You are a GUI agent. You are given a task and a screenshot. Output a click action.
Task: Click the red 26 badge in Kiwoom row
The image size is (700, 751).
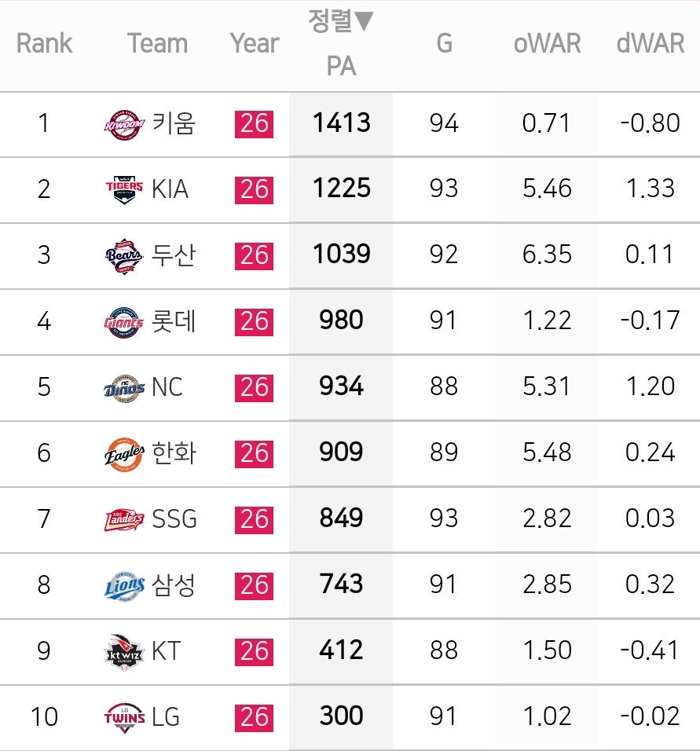point(254,124)
